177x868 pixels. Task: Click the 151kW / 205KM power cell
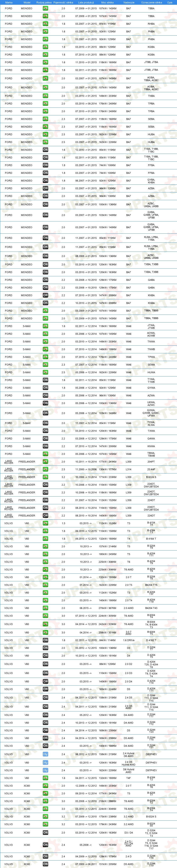(x=107, y=864)
